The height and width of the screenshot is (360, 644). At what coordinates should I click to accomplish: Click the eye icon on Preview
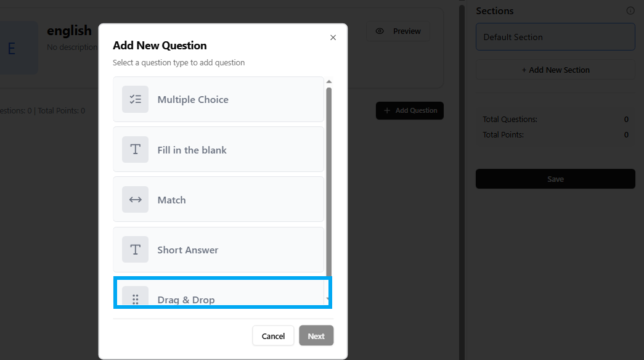(x=380, y=31)
